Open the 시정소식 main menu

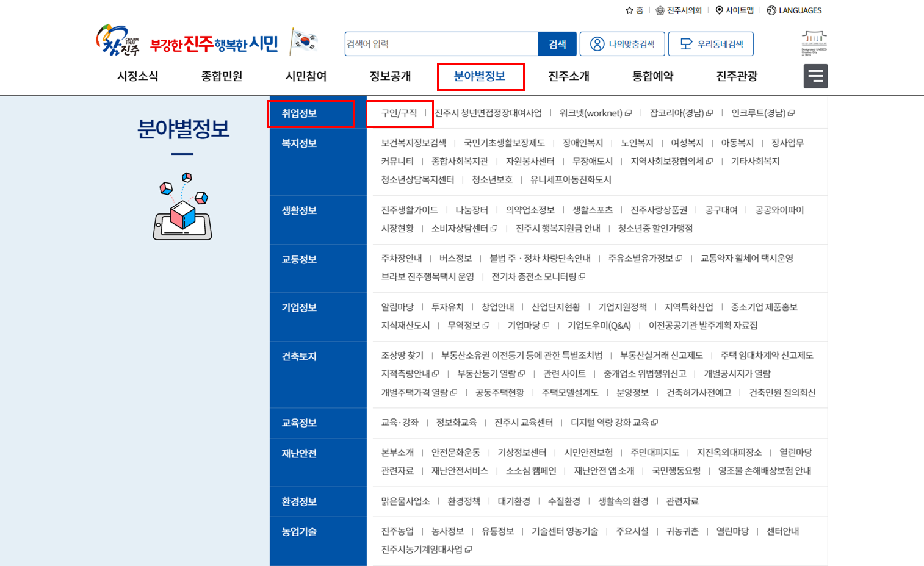pyautogui.click(x=138, y=76)
